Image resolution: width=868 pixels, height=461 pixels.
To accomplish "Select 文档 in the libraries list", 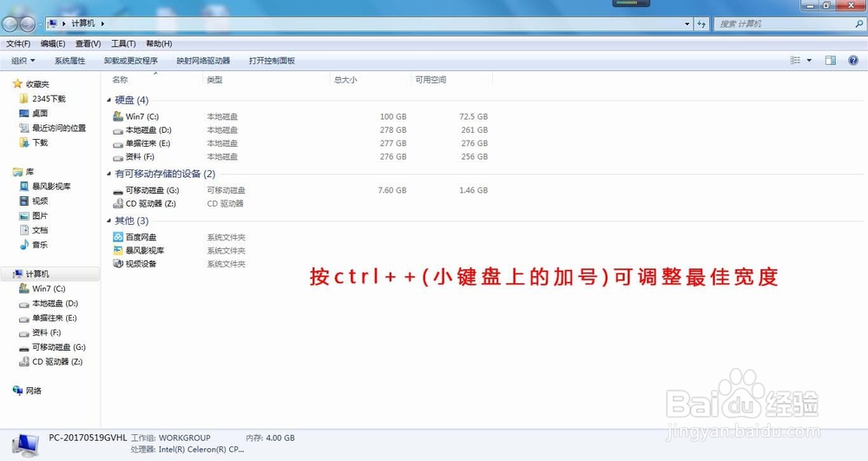I will (40, 230).
